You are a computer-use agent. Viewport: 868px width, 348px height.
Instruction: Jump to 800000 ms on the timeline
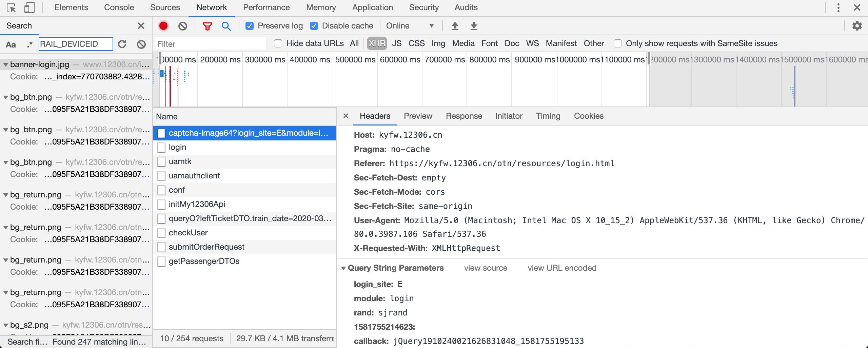click(489, 59)
